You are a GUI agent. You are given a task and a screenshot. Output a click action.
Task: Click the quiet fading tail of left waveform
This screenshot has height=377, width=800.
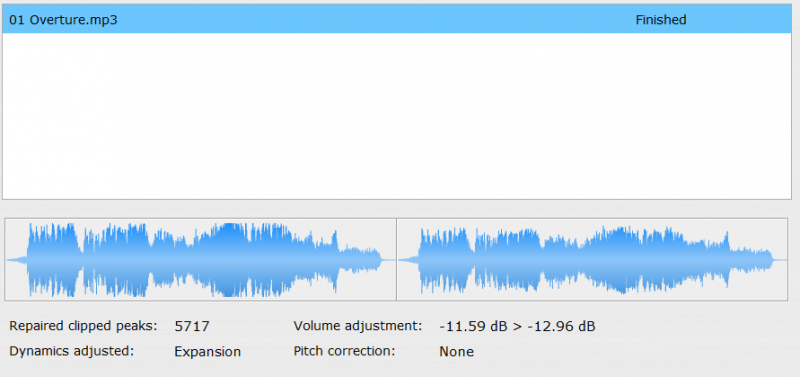pyautogui.click(x=360, y=259)
